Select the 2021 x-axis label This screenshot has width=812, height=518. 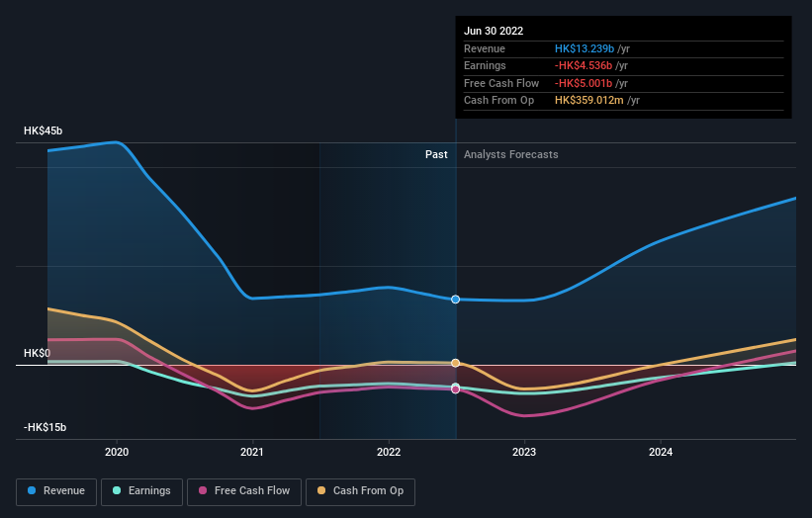(x=251, y=453)
